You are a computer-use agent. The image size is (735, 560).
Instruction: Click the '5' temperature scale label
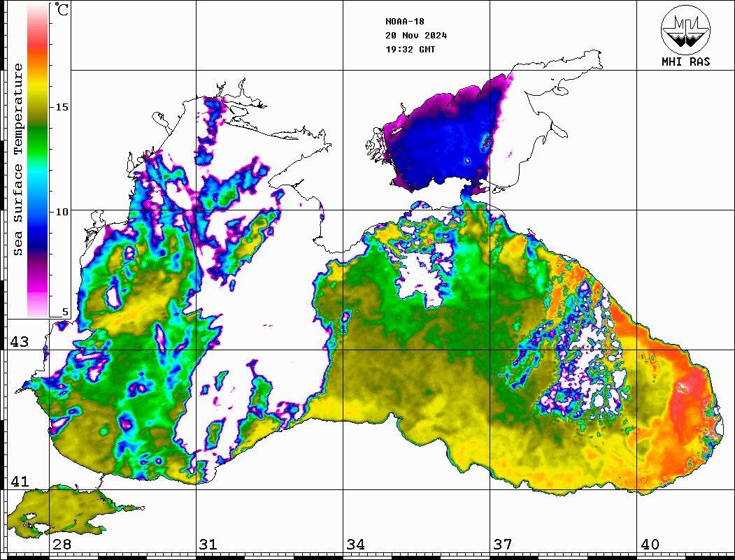[65, 312]
